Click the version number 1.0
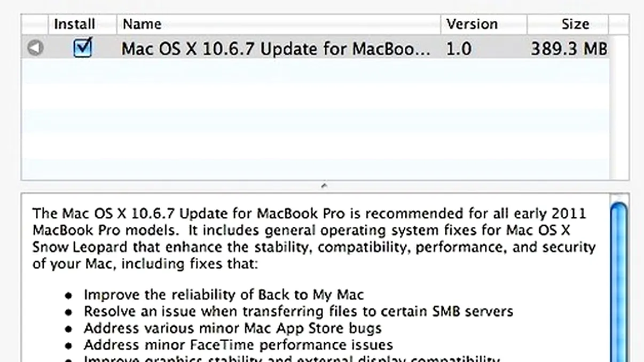The image size is (644, 362). pos(459,48)
